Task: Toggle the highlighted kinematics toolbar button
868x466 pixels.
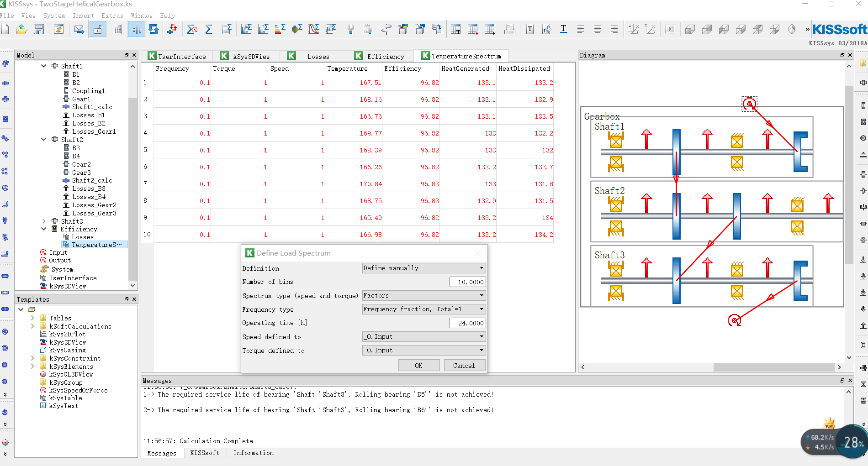Action: [137, 30]
